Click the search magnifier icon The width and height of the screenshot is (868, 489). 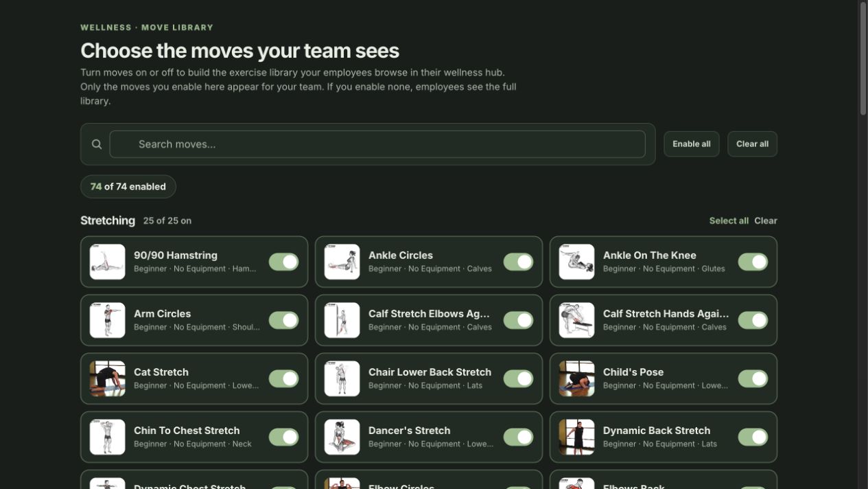pos(97,144)
